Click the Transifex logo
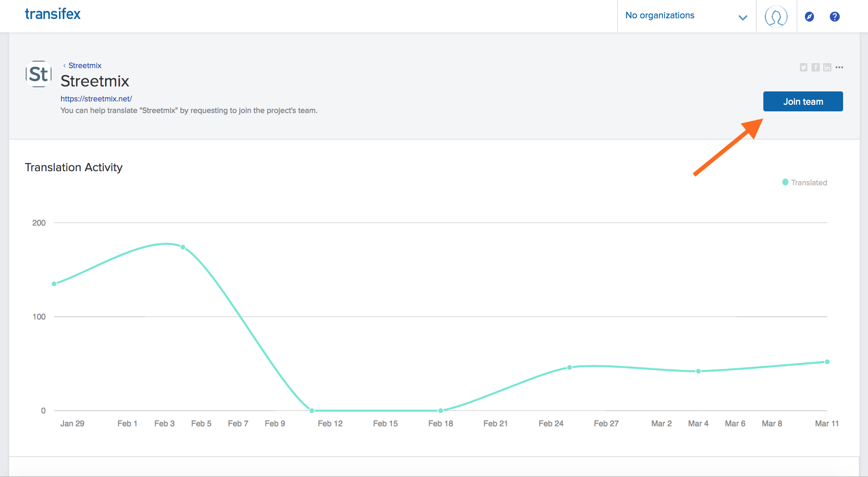Screen dimensions: 868x477 tap(53, 14)
